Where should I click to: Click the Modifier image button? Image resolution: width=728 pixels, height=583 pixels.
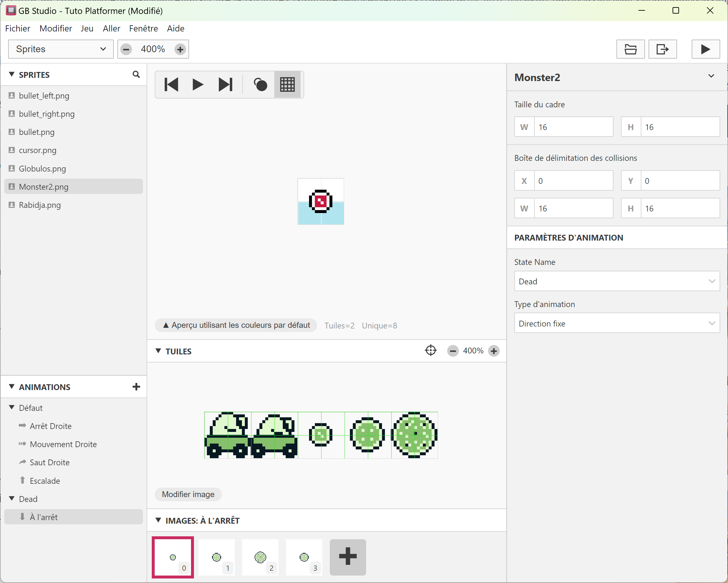click(x=188, y=494)
